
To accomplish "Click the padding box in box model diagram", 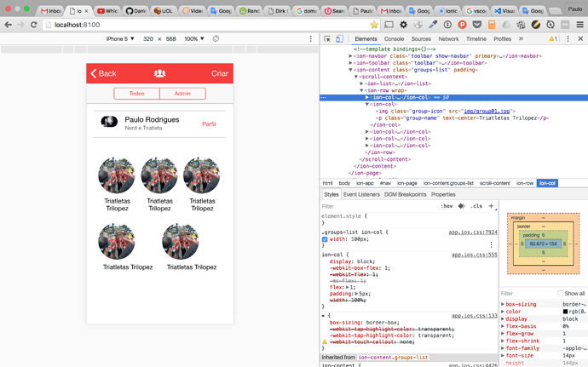I will (x=543, y=244).
